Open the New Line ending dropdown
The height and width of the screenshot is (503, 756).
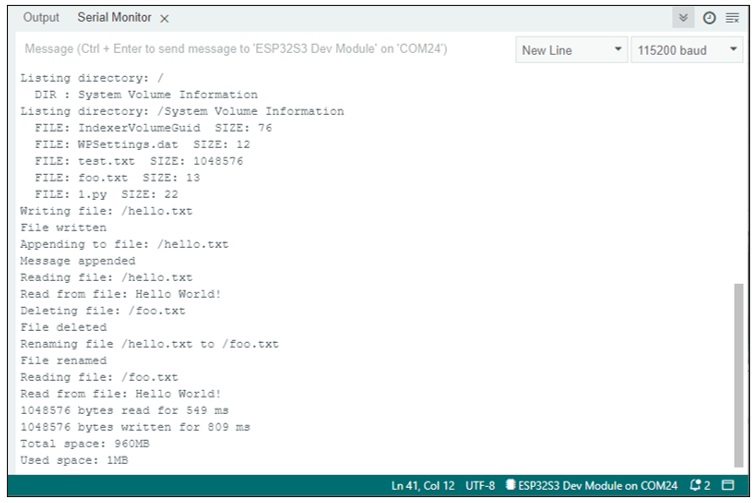(x=571, y=50)
